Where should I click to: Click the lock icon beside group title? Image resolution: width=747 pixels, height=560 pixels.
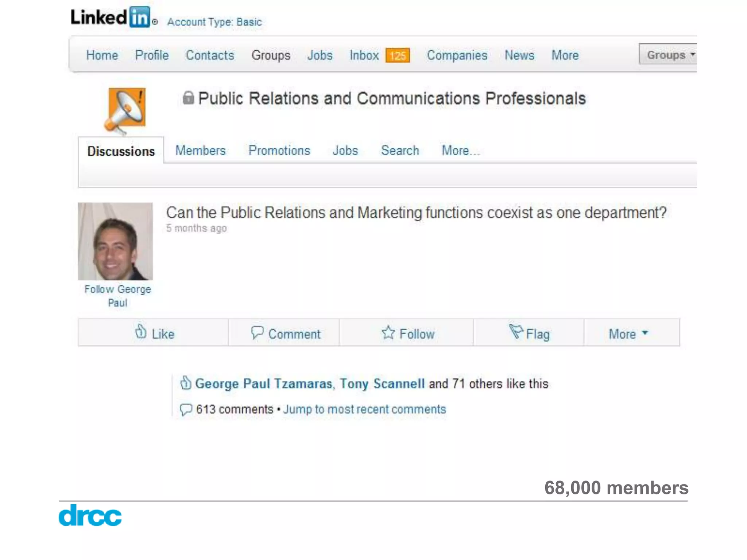tap(188, 98)
